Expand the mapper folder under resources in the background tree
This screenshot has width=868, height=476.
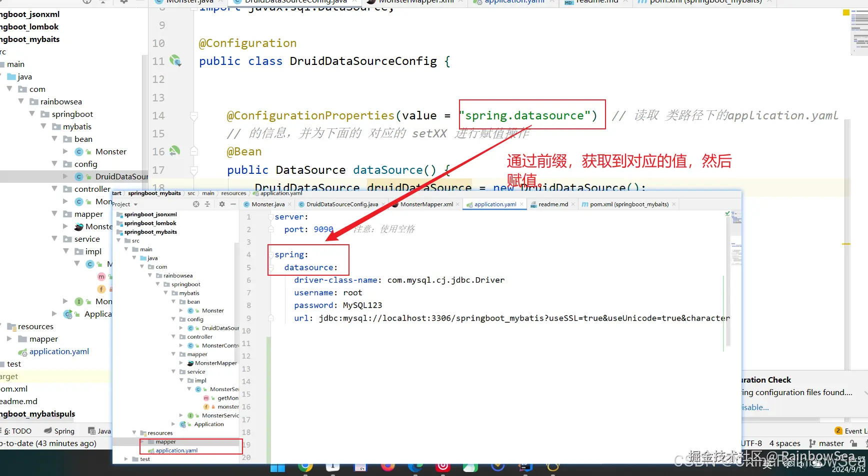(x=9, y=339)
